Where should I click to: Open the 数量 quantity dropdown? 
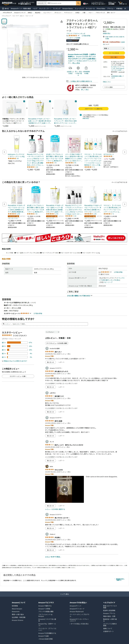tap(114, 48)
